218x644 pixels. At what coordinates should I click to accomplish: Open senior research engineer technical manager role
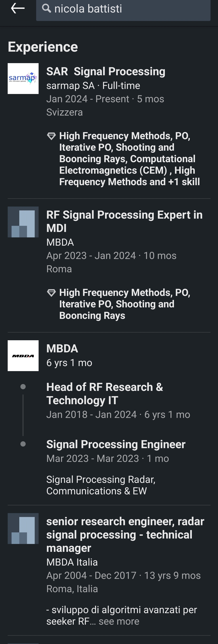pos(125,534)
